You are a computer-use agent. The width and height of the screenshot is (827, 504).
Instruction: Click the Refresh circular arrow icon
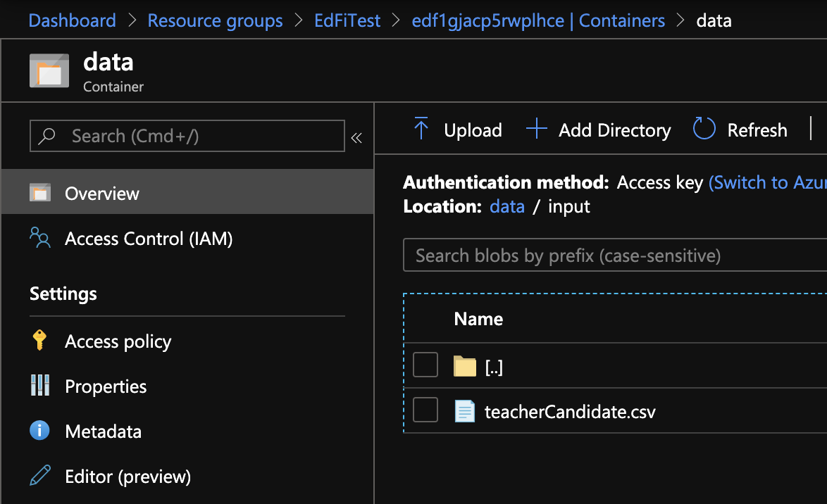coord(704,130)
